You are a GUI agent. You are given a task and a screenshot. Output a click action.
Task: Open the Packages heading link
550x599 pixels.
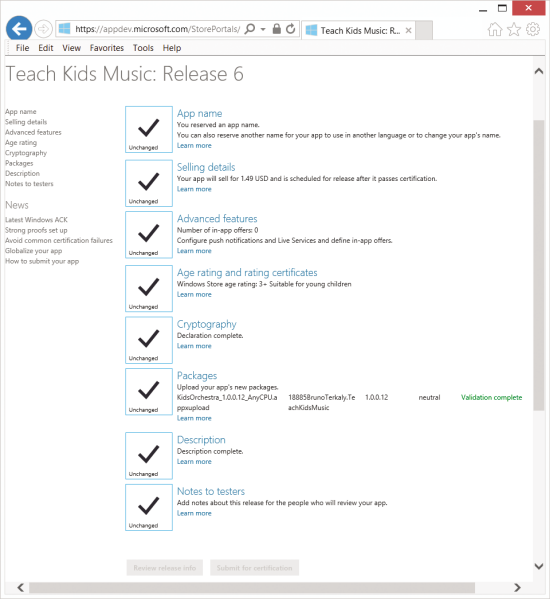pyautogui.click(x=197, y=376)
